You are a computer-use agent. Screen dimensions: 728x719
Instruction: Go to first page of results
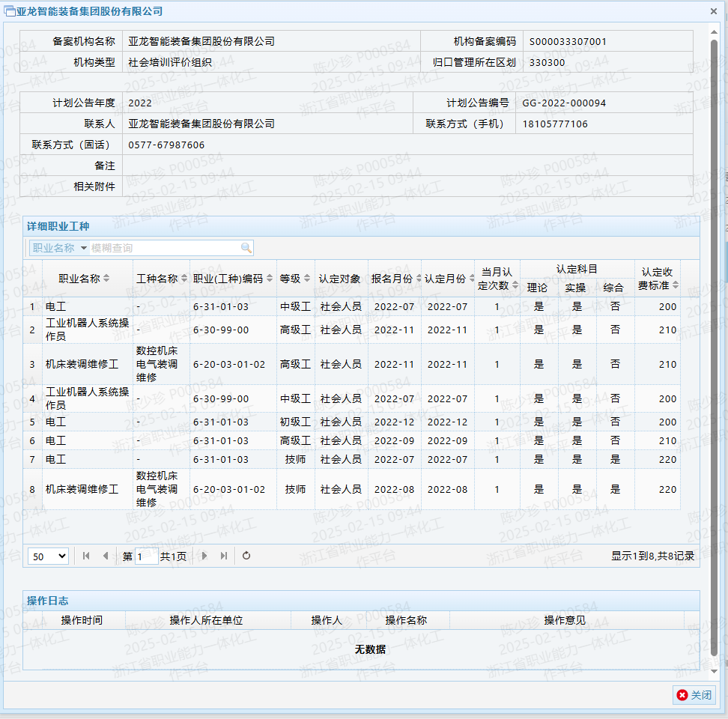coord(86,556)
